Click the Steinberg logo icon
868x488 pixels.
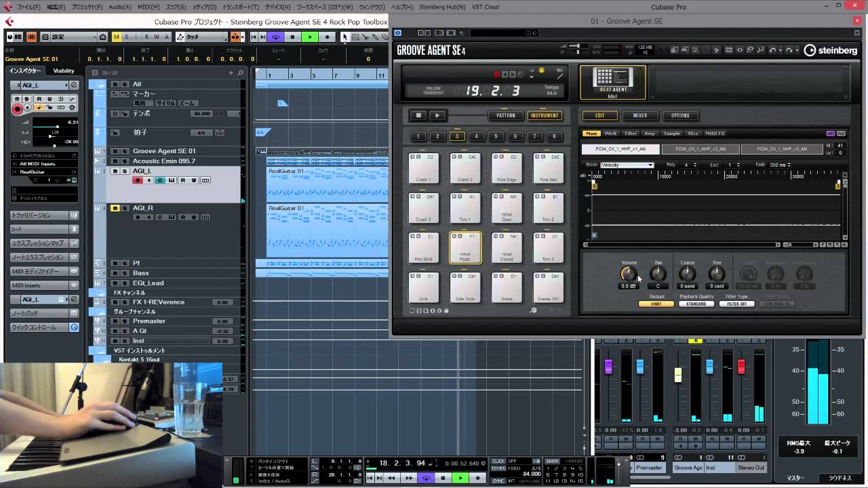pyautogui.click(x=810, y=50)
